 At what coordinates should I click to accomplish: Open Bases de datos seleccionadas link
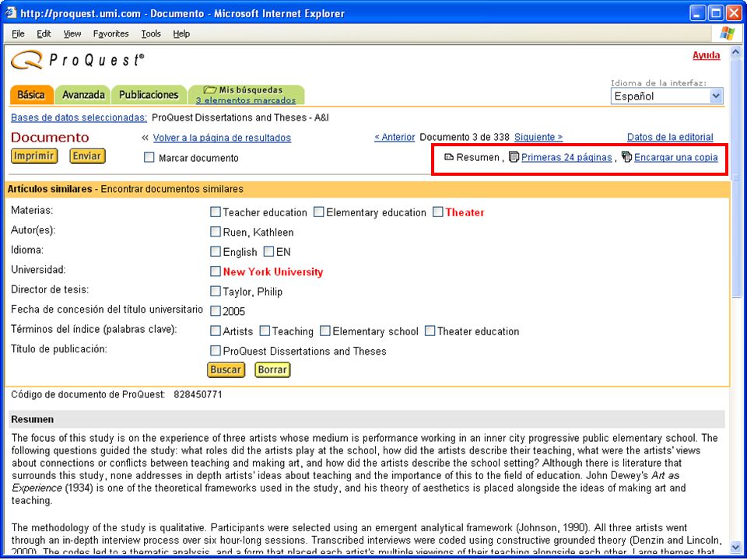point(79,117)
